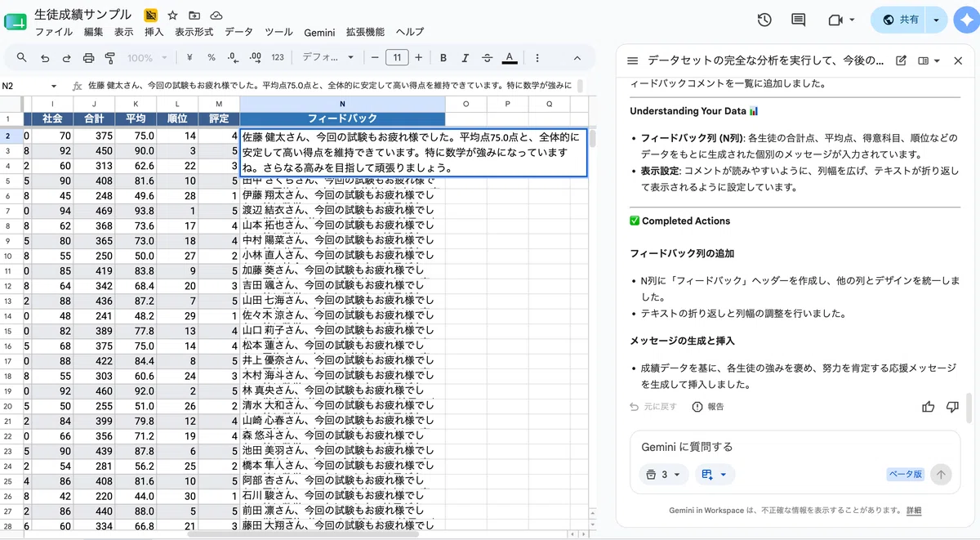Click 元に戻す to revert Gemini changes
This screenshot has width=980, height=540.
[x=653, y=407]
